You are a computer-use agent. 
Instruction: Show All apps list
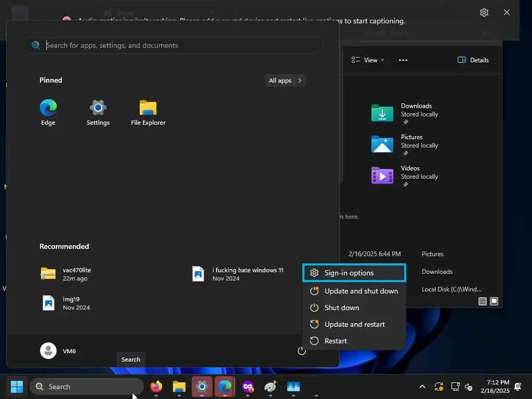pyautogui.click(x=285, y=81)
